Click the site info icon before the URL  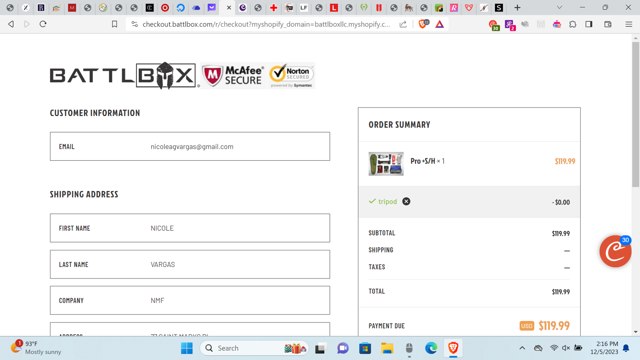click(x=134, y=24)
